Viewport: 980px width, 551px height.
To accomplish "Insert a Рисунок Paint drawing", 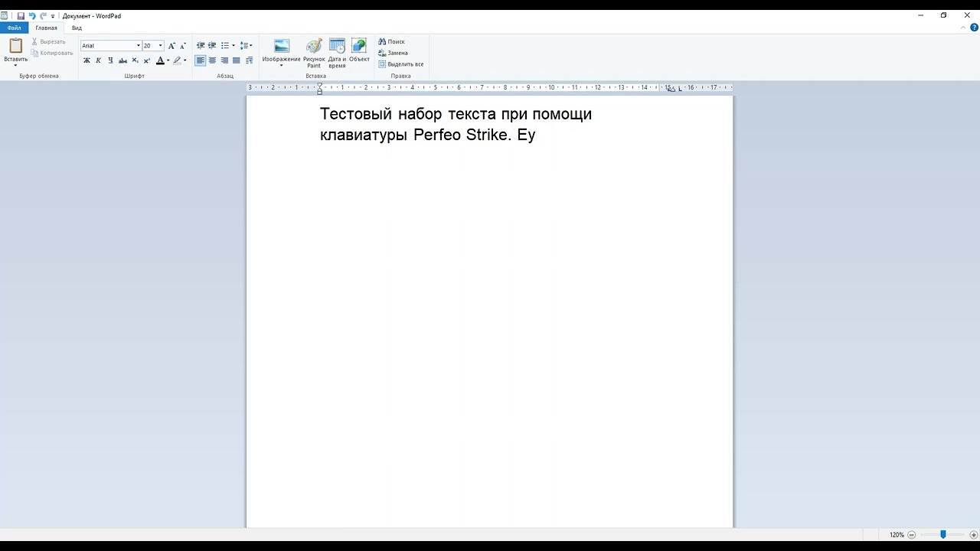I will 314,53.
